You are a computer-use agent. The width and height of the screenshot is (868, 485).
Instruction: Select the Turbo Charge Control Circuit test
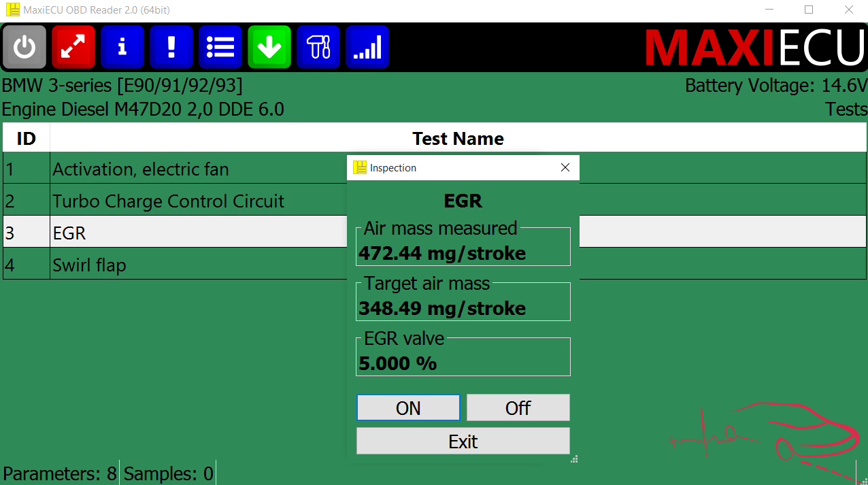[435, 201]
